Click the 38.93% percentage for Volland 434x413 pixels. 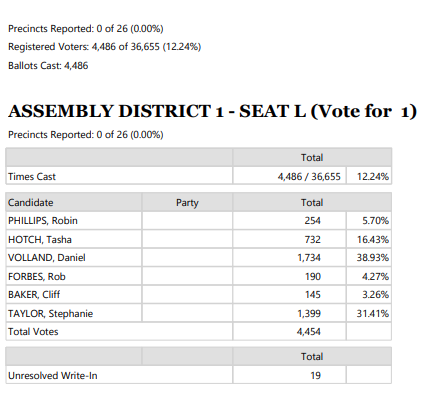pyautogui.click(x=373, y=258)
